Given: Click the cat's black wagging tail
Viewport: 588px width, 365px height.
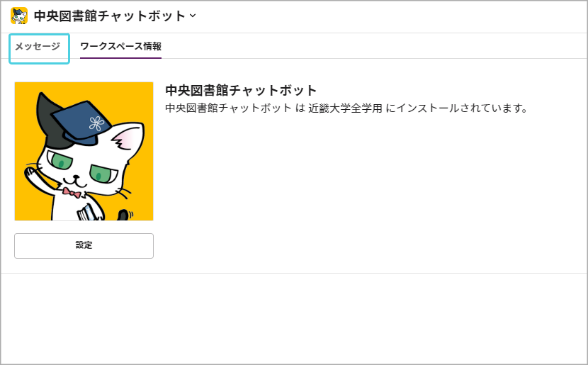Looking at the screenshot, I should tap(124, 215).
